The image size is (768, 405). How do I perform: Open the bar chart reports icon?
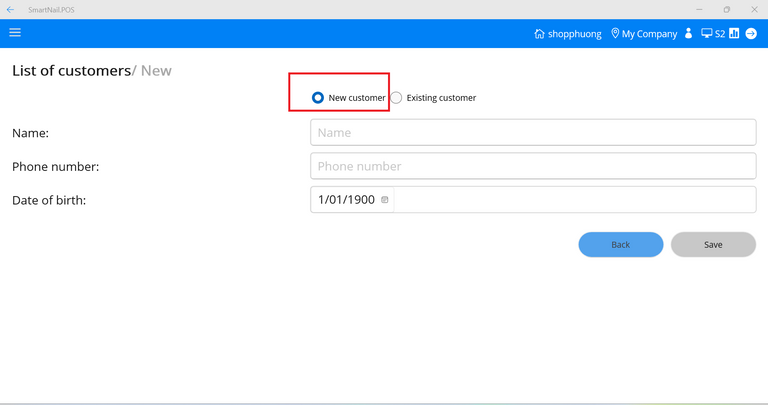click(734, 34)
